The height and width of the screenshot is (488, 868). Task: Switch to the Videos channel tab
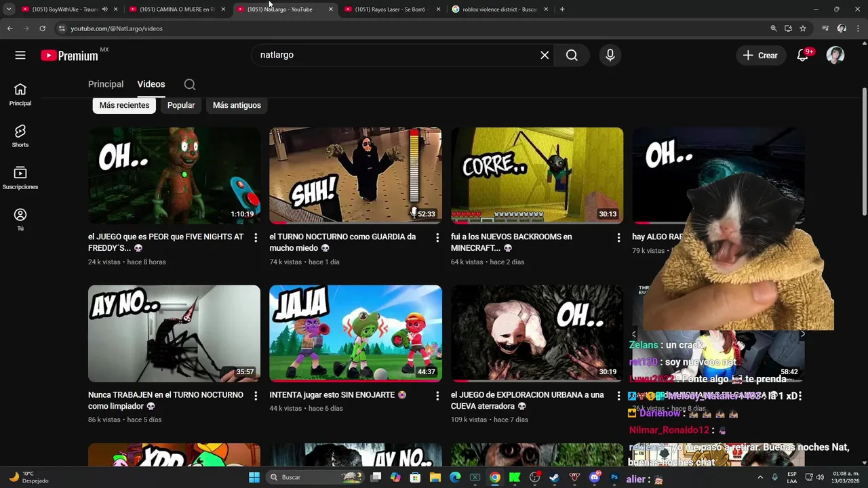click(x=151, y=84)
